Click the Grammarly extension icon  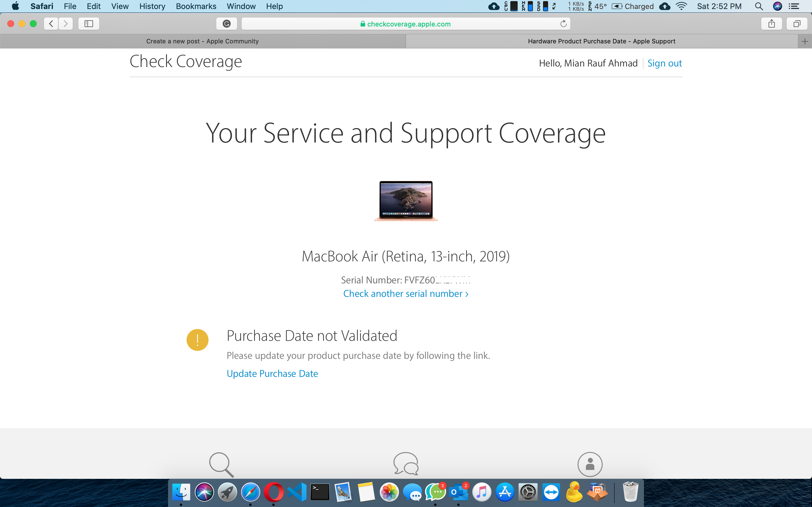click(x=226, y=23)
